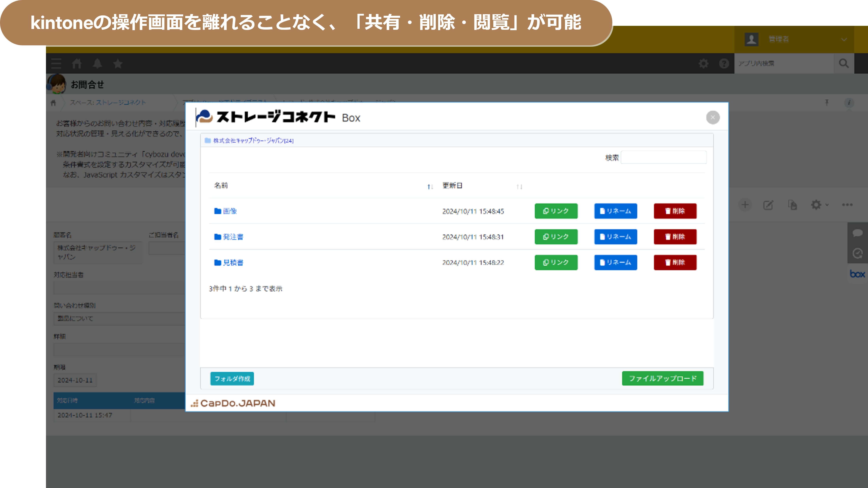The width and height of the screenshot is (868, 488).
Task: Click the search magnifier icon
Action: 844,63
